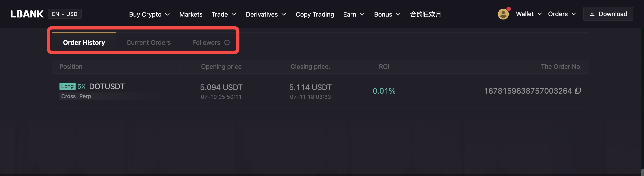Viewport: 644px width, 176px height.
Task: Go to Markets page
Action: (x=191, y=14)
